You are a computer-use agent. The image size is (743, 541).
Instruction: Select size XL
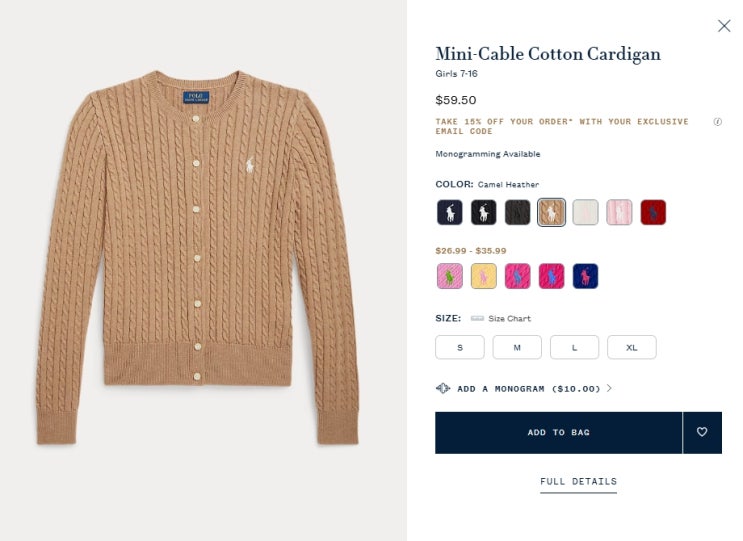pos(631,347)
